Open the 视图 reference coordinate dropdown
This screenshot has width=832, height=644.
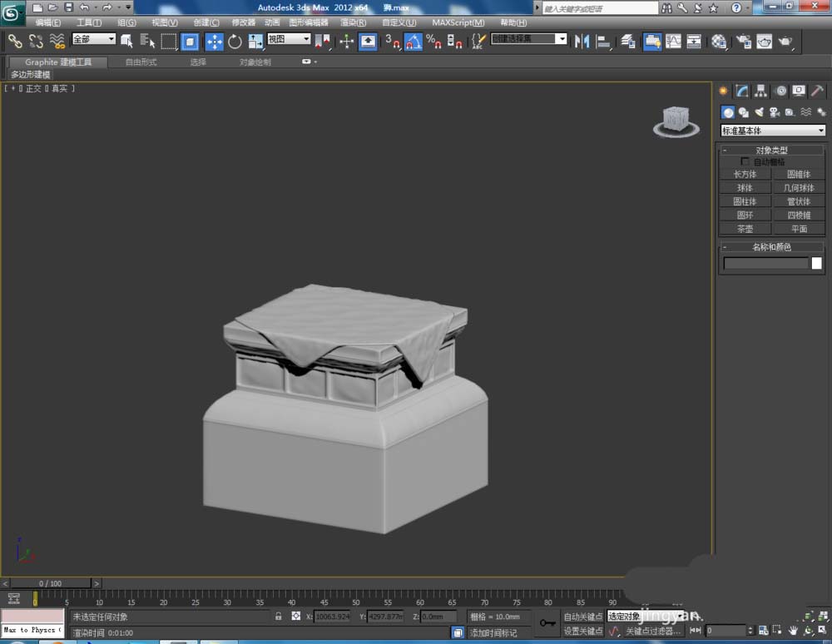pos(288,39)
